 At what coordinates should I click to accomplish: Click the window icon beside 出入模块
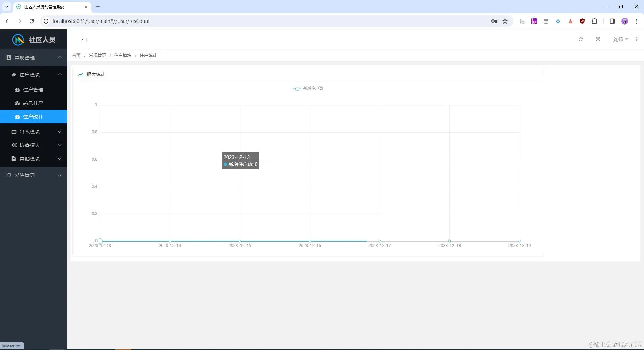(14, 132)
